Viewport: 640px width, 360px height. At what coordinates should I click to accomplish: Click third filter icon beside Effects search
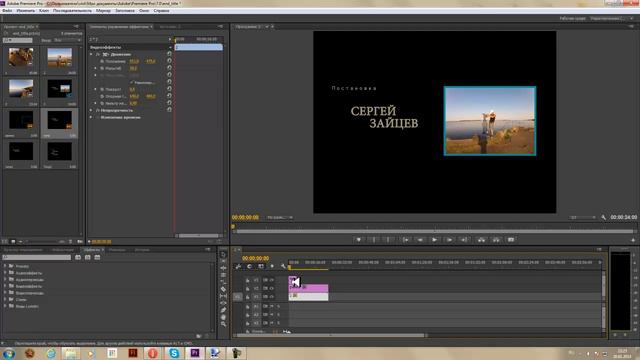97,258
